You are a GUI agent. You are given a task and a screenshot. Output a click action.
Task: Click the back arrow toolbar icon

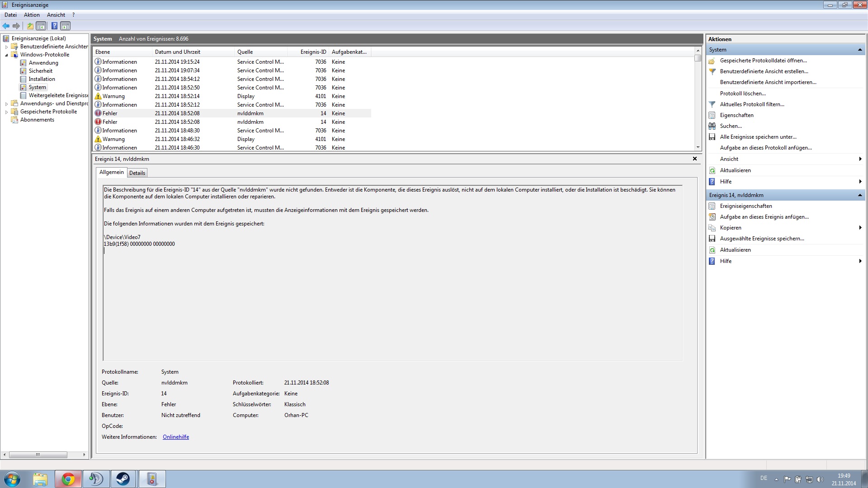coord(6,26)
